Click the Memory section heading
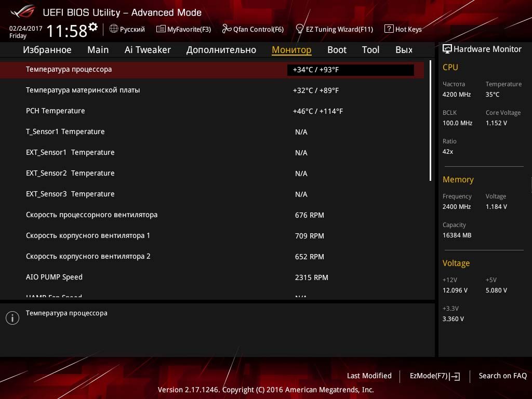The width and height of the screenshot is (532, 399). coord(458,179)
